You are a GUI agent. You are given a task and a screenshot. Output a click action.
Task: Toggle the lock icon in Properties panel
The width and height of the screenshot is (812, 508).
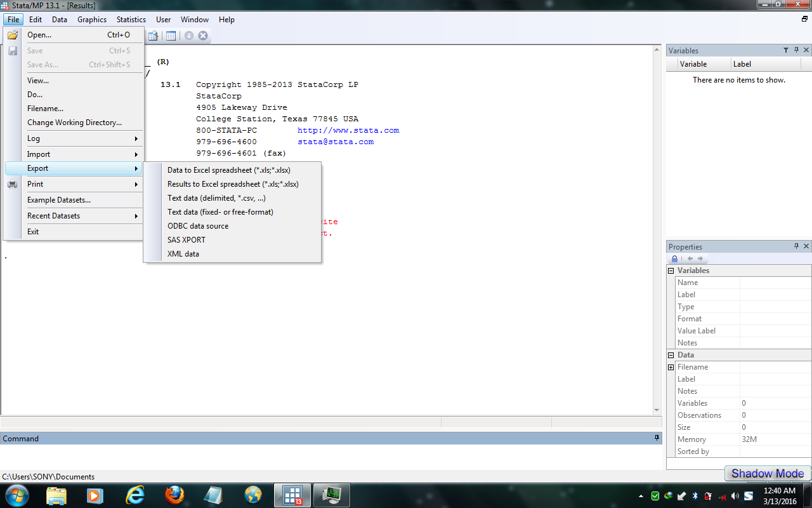point(675,259)
